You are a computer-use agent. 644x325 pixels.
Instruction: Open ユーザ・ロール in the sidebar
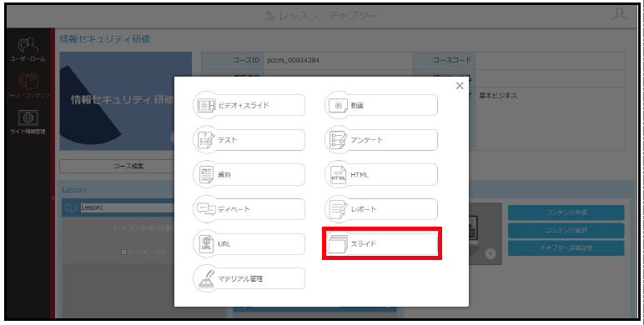(x=28, y=49)
